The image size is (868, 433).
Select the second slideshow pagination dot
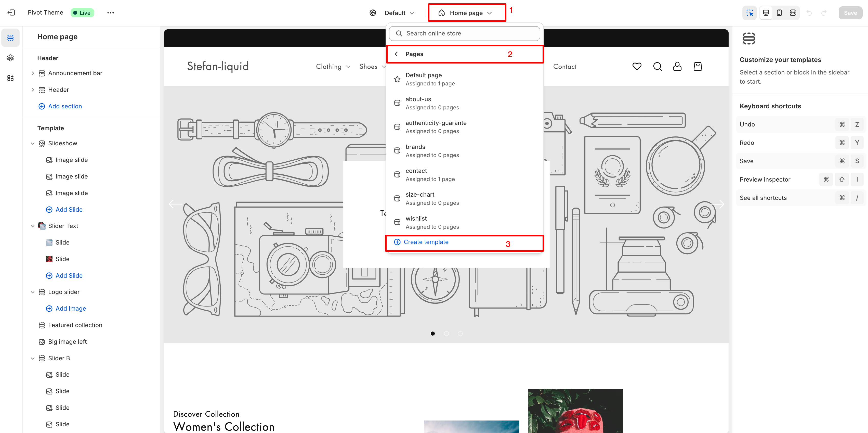[446, 334]
